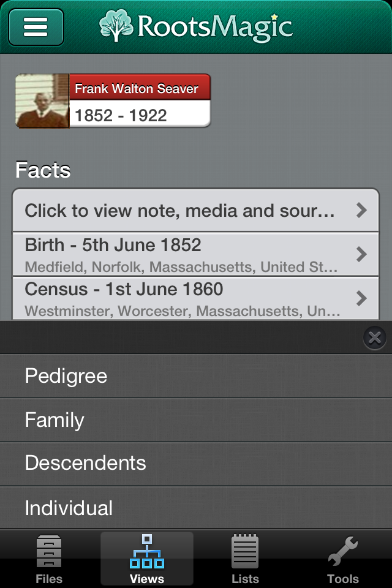Image resolution: width=392 pixels, height=588 pixels.
Task: Dismiss the view picker with the X icon
Action: pos(374,337)
